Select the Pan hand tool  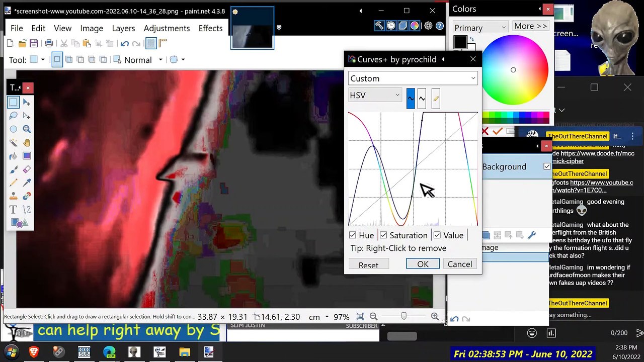pos(27,143)
